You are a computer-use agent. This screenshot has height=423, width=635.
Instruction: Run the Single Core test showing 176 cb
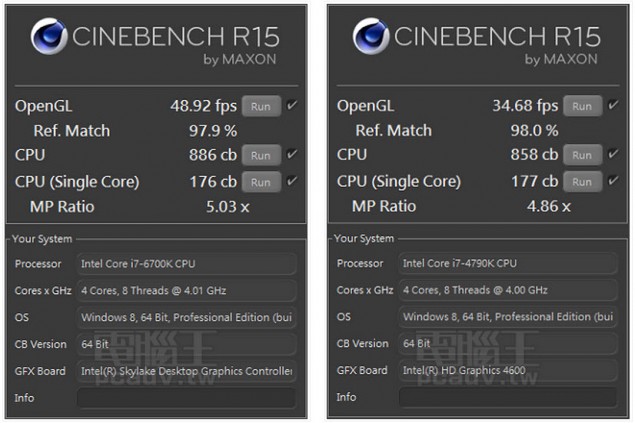(x=260, y=182)
